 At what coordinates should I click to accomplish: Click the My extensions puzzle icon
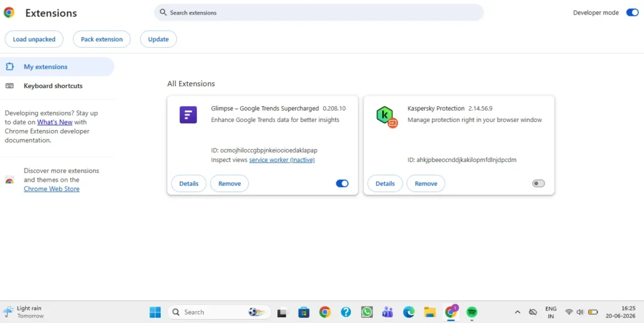tap(9, 67)
